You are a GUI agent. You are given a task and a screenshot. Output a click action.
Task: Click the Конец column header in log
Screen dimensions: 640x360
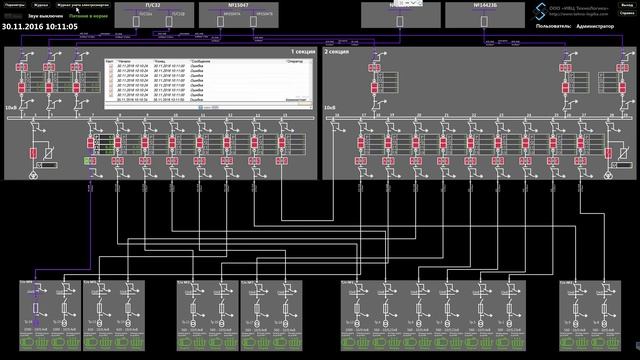pyautogui.click(x=160, y=61)
